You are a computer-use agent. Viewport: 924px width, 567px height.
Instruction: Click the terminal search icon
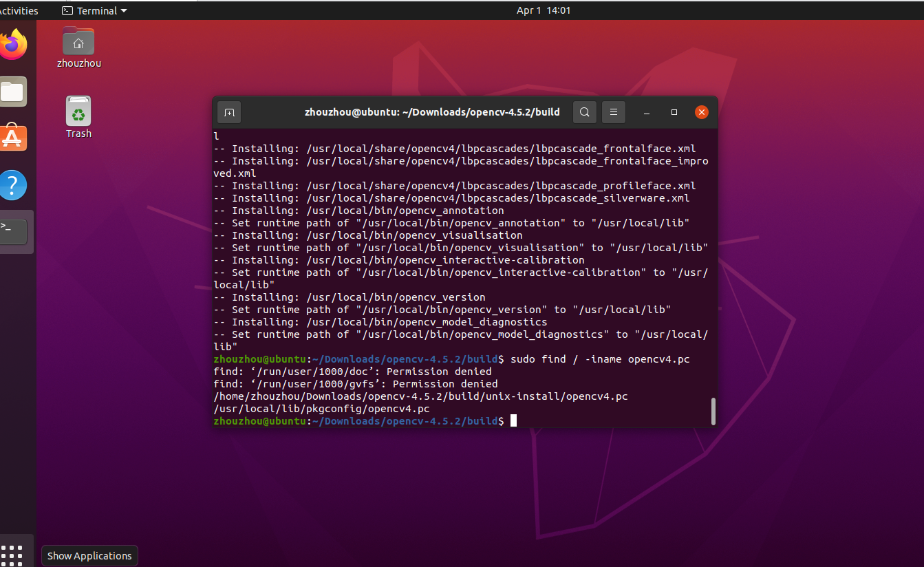point(584,112)
